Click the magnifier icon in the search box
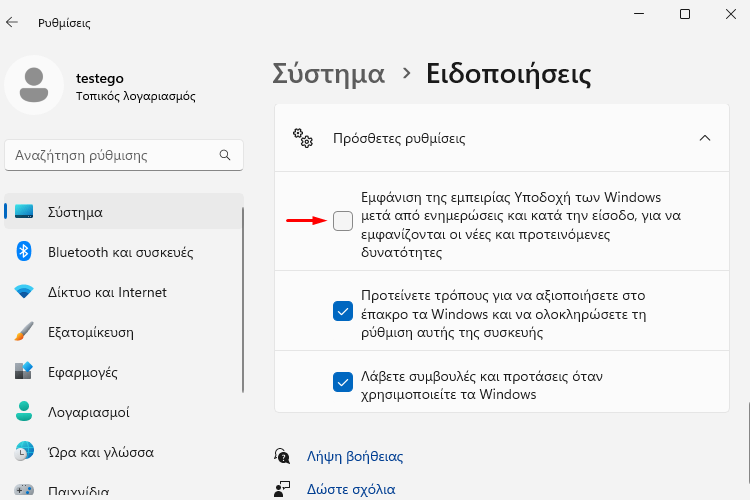Image resolution: width=750 pixels, height=500 pixels. (225, 155)
